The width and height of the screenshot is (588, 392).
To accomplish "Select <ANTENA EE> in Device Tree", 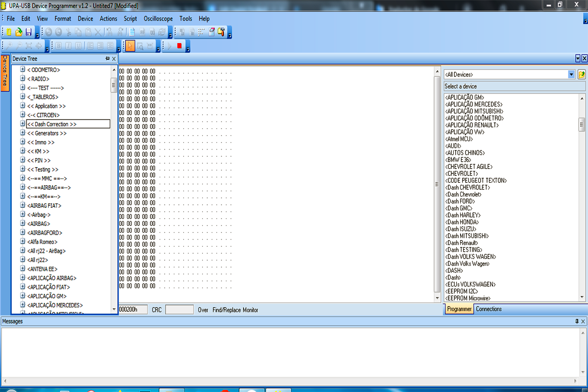I will point(43,269).
